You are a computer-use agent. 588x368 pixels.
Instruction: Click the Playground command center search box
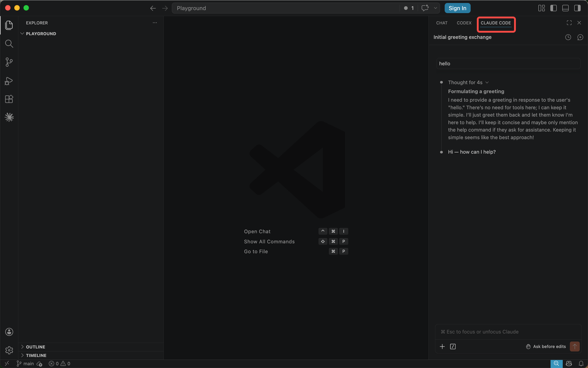[x=286, y=8]
